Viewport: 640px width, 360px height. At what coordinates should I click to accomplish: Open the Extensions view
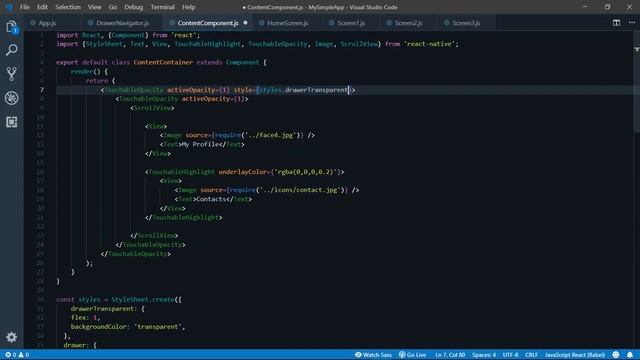pyautogui.click(x=11, y=122)
